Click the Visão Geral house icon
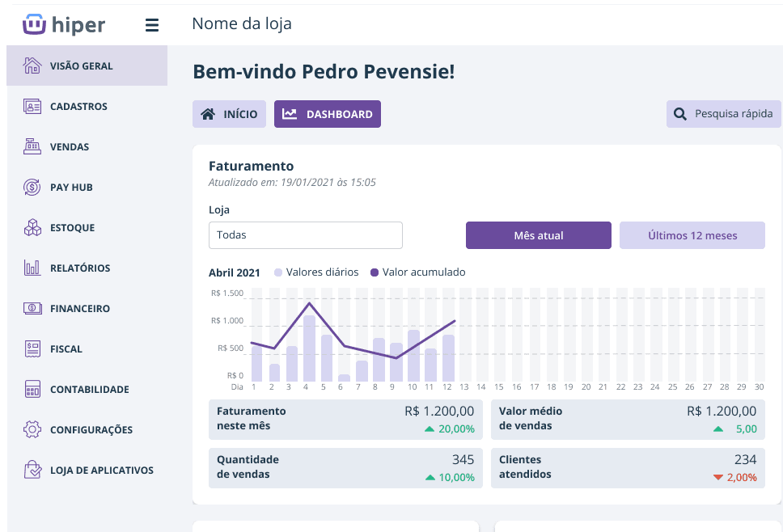 [32, 65]
